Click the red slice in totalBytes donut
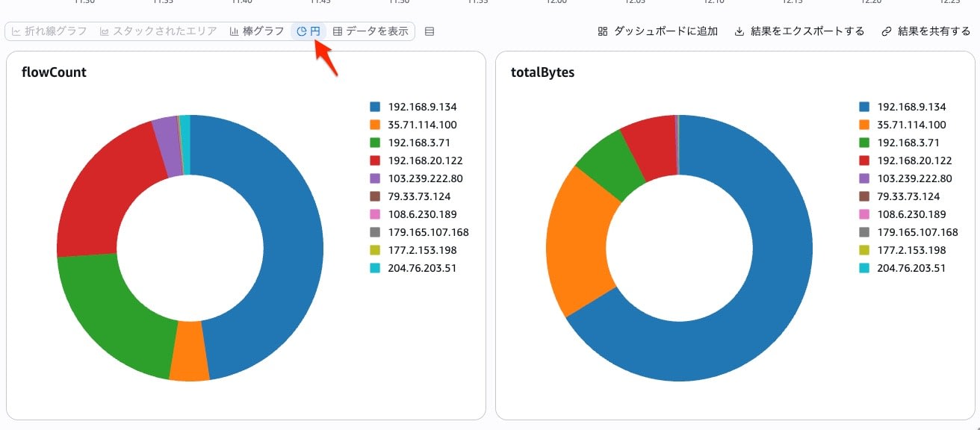 pyautogui.click(x=651, y=147)
